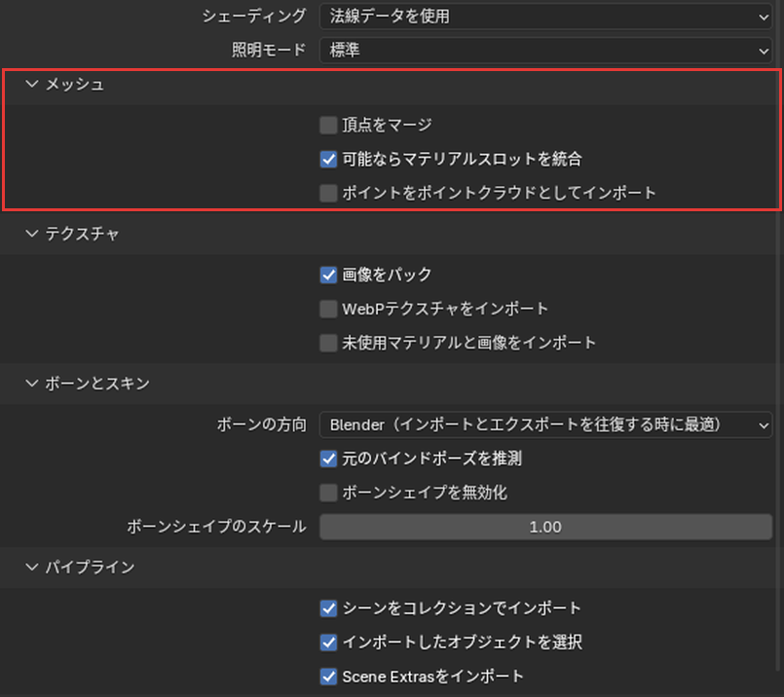
Task: Click the ボーンの方向 label
Action: [262, 424]
